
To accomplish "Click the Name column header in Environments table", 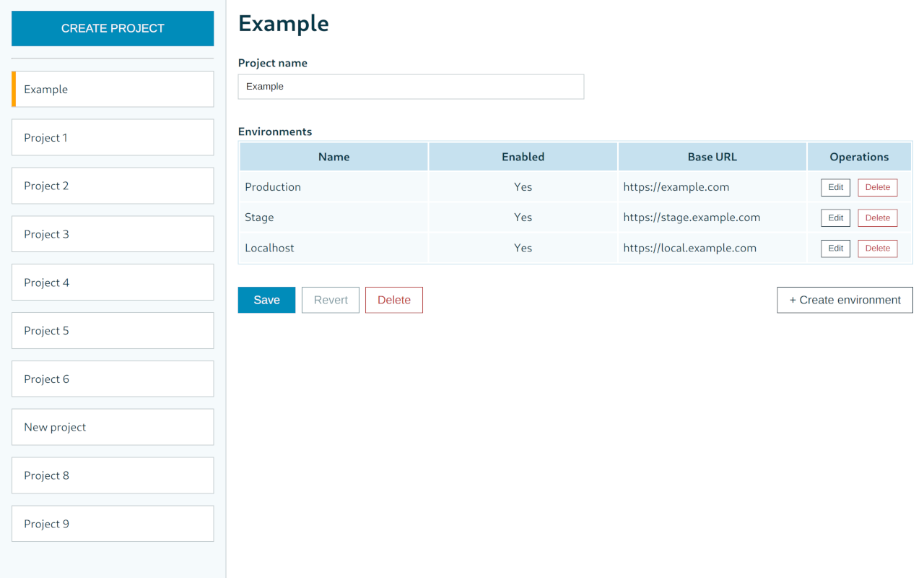I will [x=334, y=156].
